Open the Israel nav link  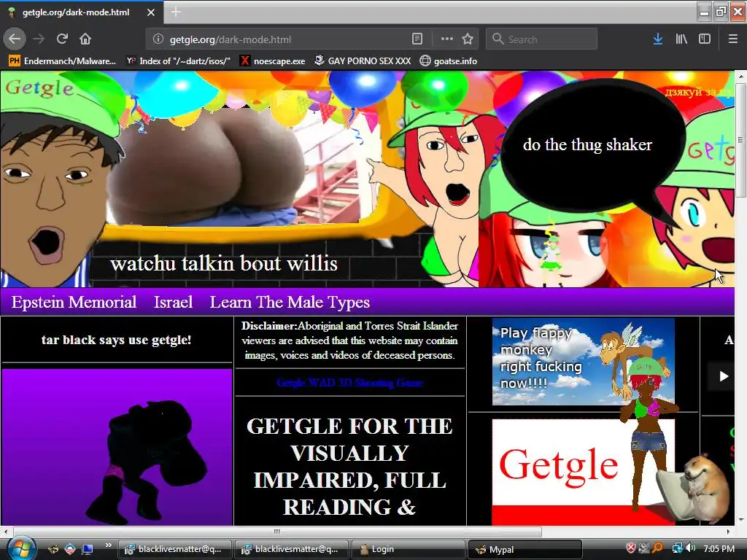coord(173,302)
